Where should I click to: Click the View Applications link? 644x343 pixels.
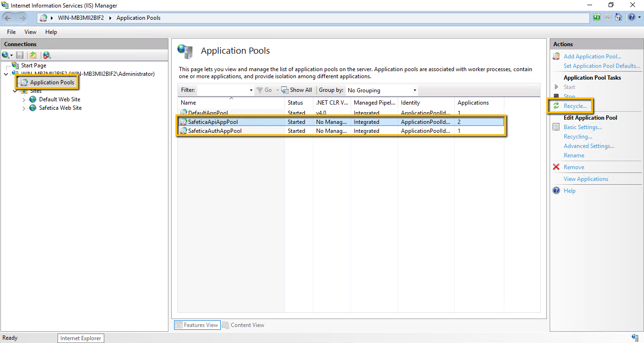585,179
